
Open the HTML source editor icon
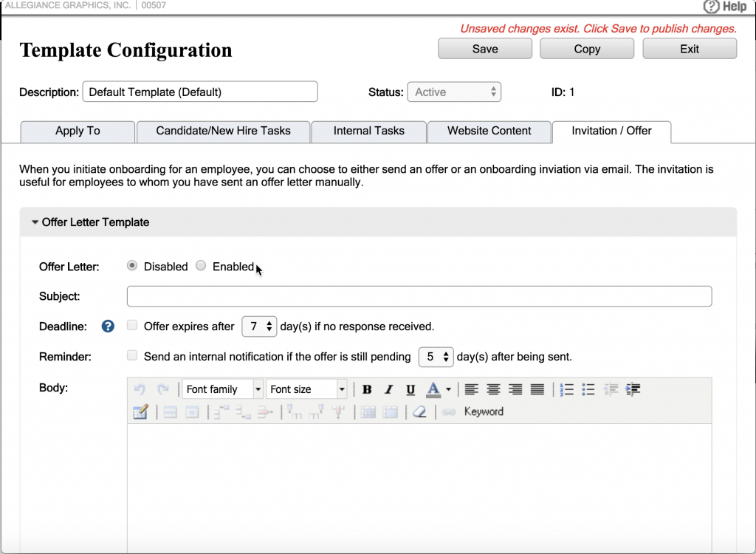[x=140, y=412]
